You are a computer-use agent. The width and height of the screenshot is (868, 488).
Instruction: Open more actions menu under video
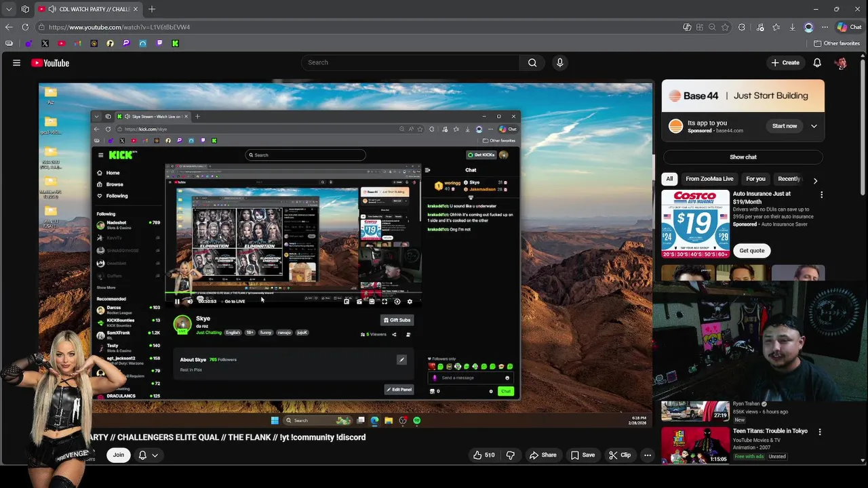point(648,455)
